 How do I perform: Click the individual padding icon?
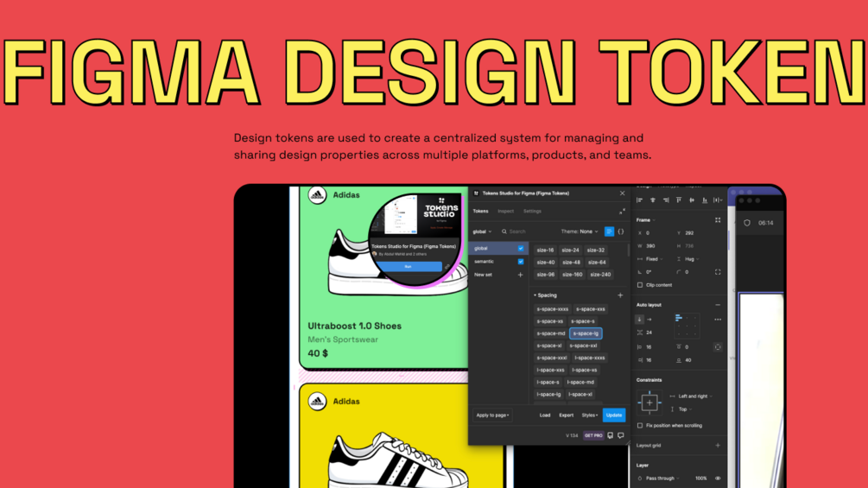(x=718, y=347)
